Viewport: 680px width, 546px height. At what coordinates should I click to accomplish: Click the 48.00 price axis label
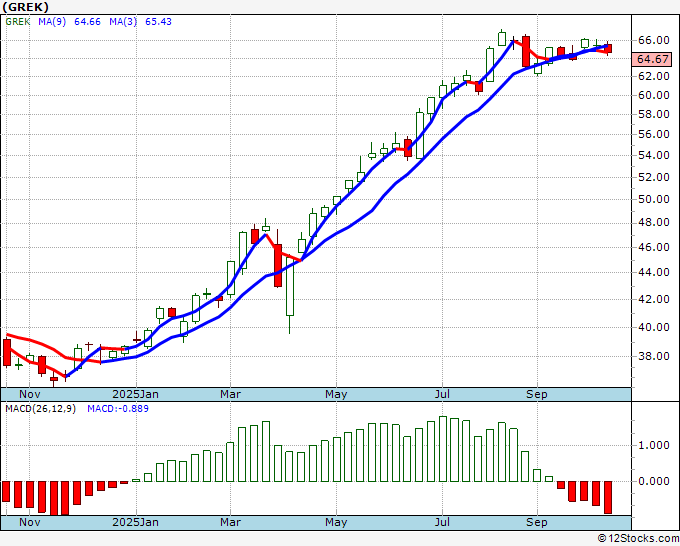[654, 222]
